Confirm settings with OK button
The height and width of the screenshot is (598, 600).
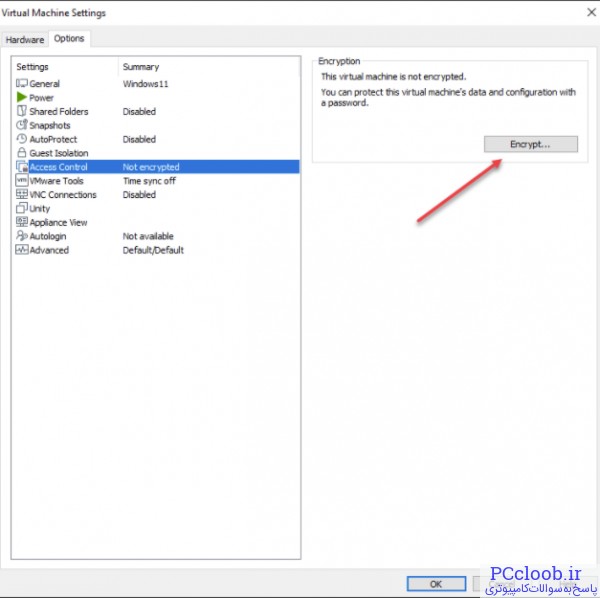point(436,584)
